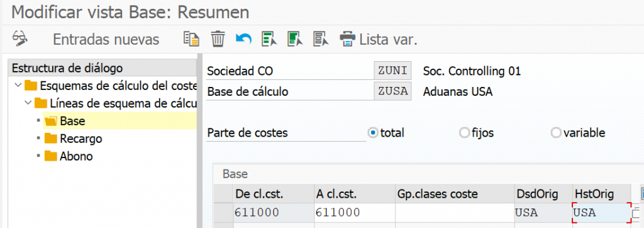Open the value help for HstOrig field
Screen dimensions: 644x228
[x=636, y=213]
